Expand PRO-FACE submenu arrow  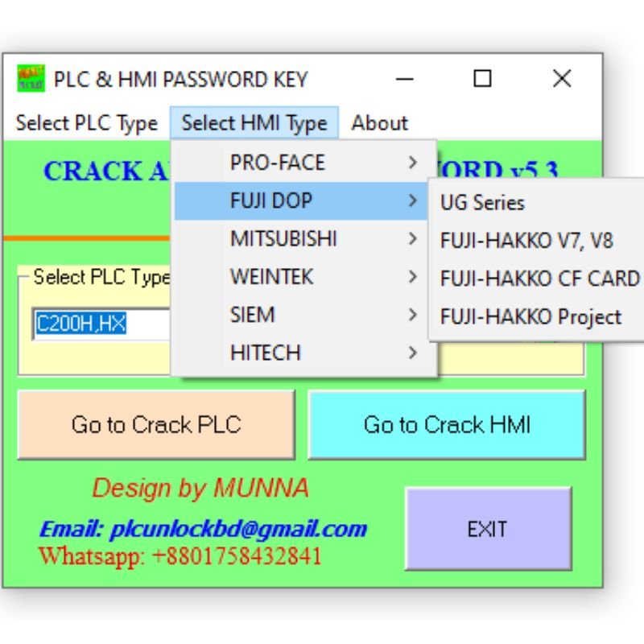tap(413, 163)
